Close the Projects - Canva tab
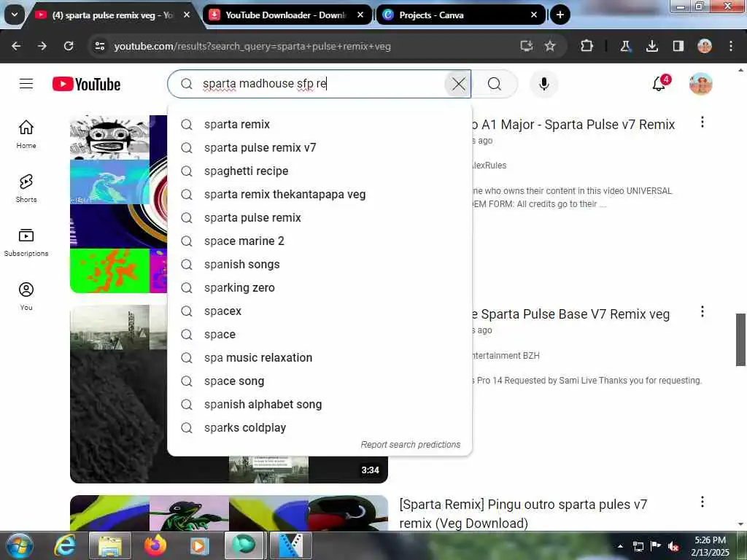747x560 pixels. point(534,15)
